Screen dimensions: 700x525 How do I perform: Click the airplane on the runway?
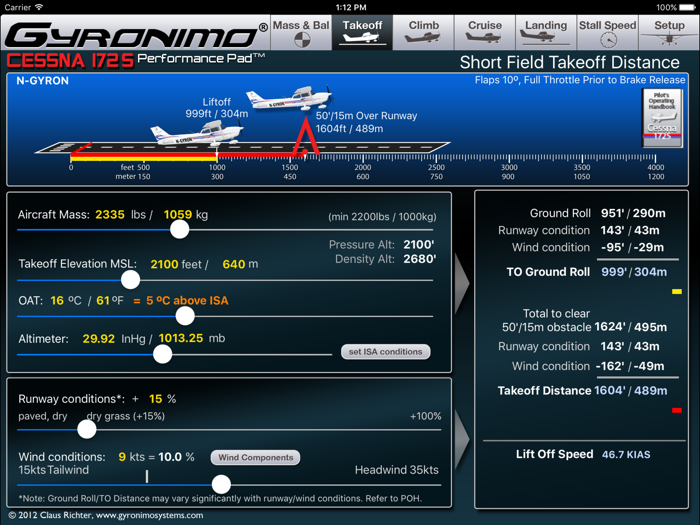pos(196,134)
